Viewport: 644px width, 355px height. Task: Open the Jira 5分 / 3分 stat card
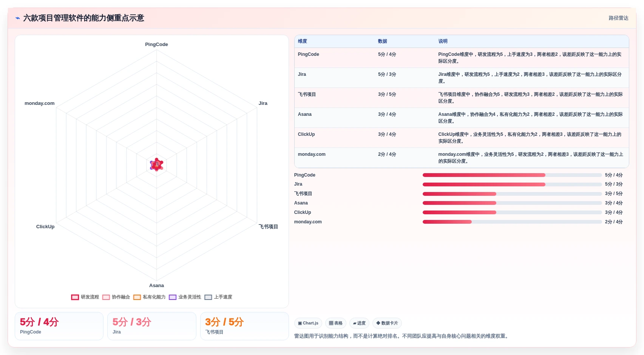[152, 326]
